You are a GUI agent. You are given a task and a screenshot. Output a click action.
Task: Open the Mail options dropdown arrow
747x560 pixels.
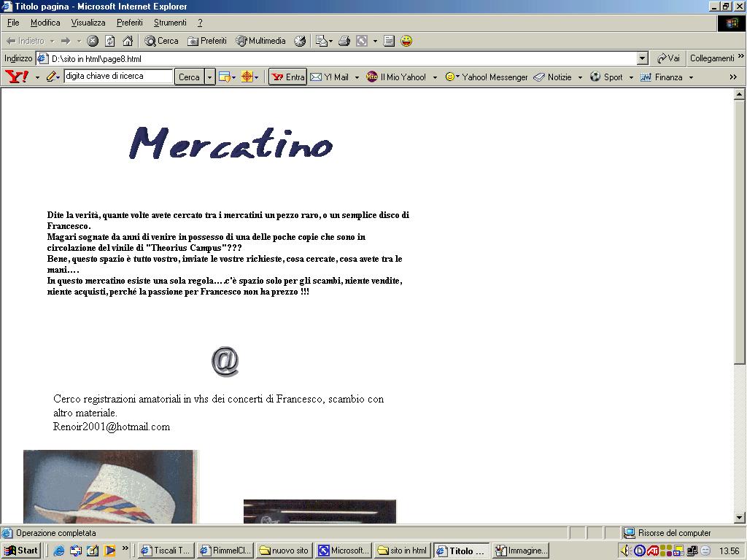(x=331, y=41)
